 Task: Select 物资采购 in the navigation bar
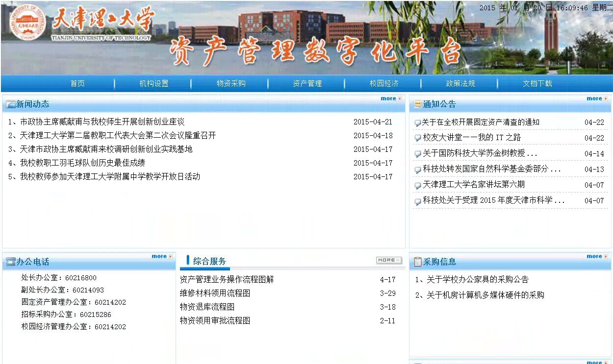(x=231, y=84)
